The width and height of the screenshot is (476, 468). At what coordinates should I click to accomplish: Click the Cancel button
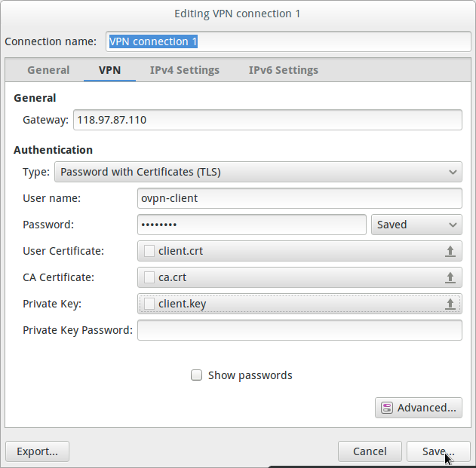point(370,451)
